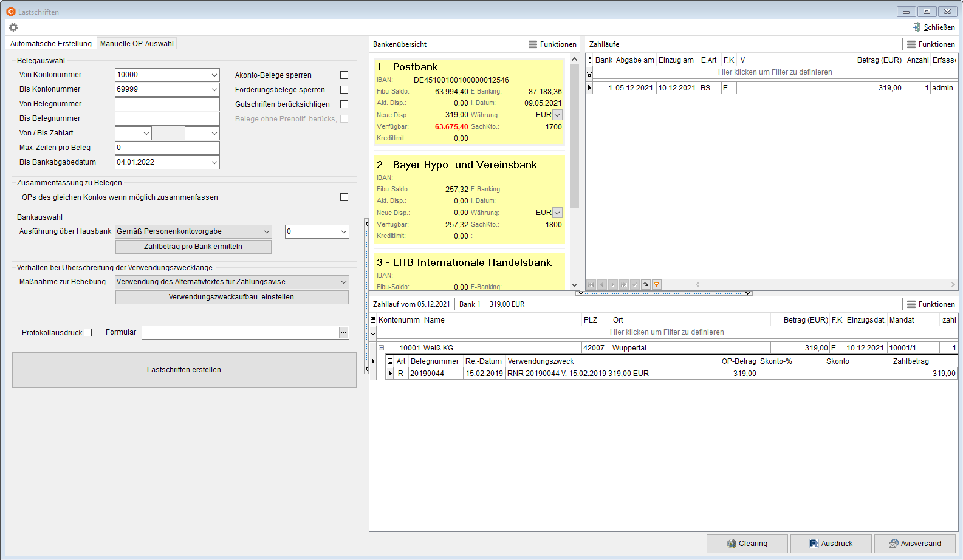Click the Schließen door icon
The height and width of the screenshot is (560, 963).
(x=916, y=27)
